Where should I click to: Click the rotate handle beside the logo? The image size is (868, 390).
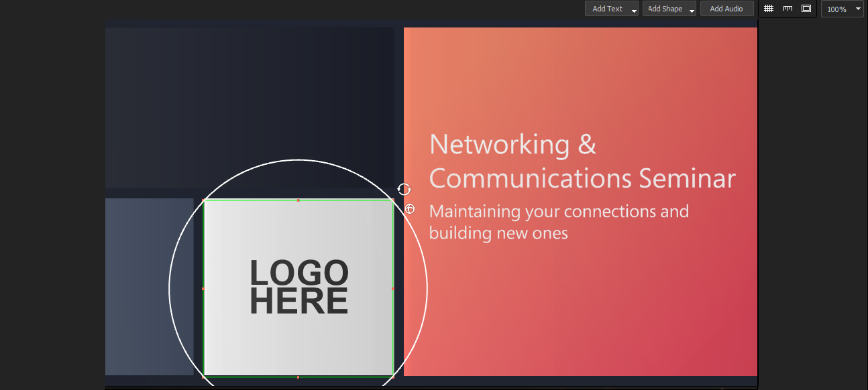pyautogui.click(x=404, y=190)
